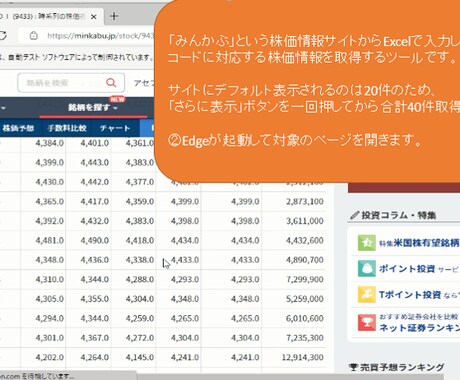Open the Tポイント投資 link

point(410,295)
